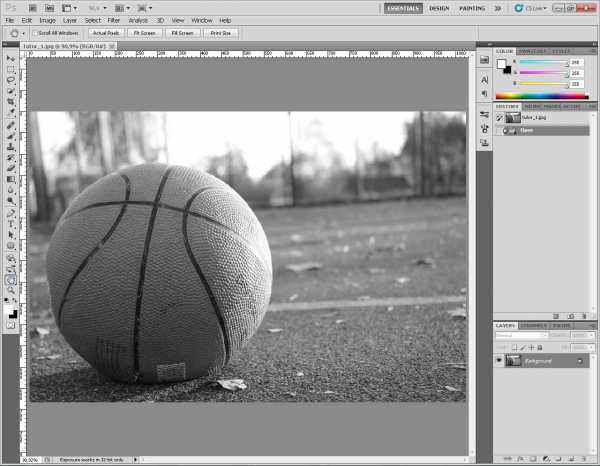Viewport: 600px width, 466px height.
Task: Enable Scroll All Windows checkbox
Action: click(35, 33)
